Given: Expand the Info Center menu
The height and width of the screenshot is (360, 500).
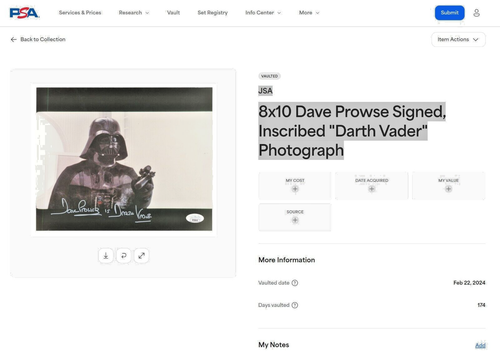Looking at the screenshot, I should point(263,13).
